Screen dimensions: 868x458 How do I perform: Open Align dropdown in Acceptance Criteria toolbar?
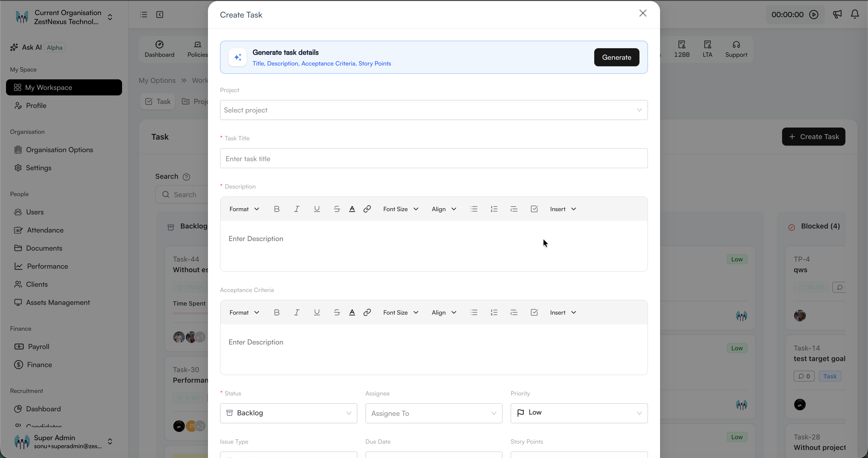coord(444,313)
